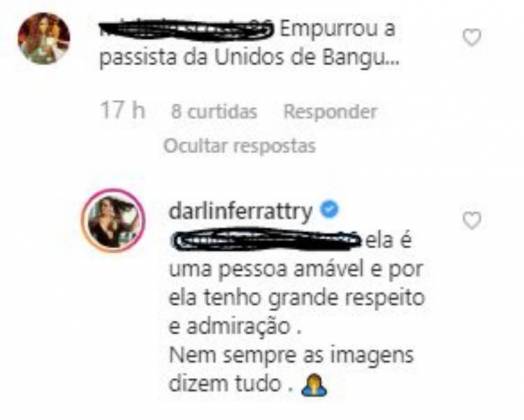The image size is (524, 420).
Task: Open the blacked-out mention in darlinferrattry's reply
Action: 266,239
